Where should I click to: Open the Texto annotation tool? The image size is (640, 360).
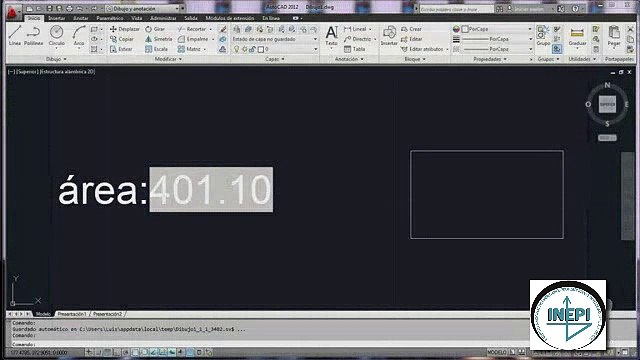[331, 35]
